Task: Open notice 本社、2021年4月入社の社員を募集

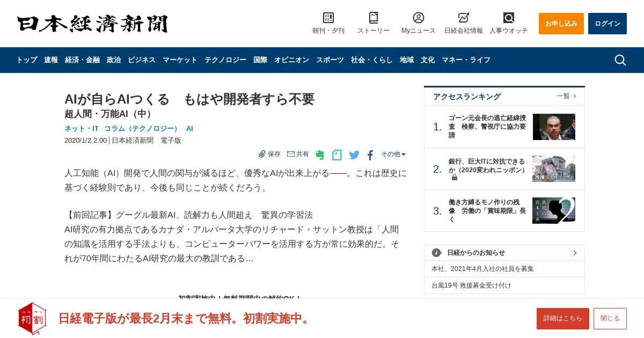Action: [483, 269]
